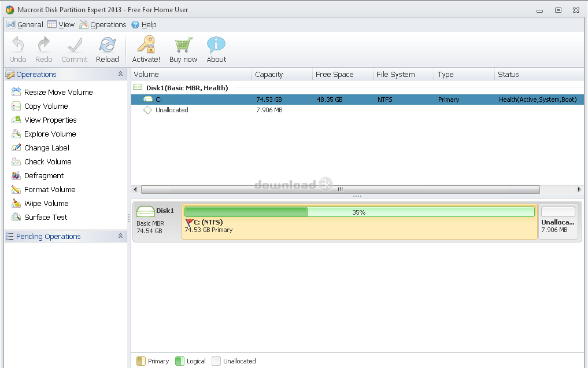Viewport: 588px width, 368px height.
Task: Collapse the Pending Operations panel chevron
Action: pyautogui.click(x=120, y=236)
